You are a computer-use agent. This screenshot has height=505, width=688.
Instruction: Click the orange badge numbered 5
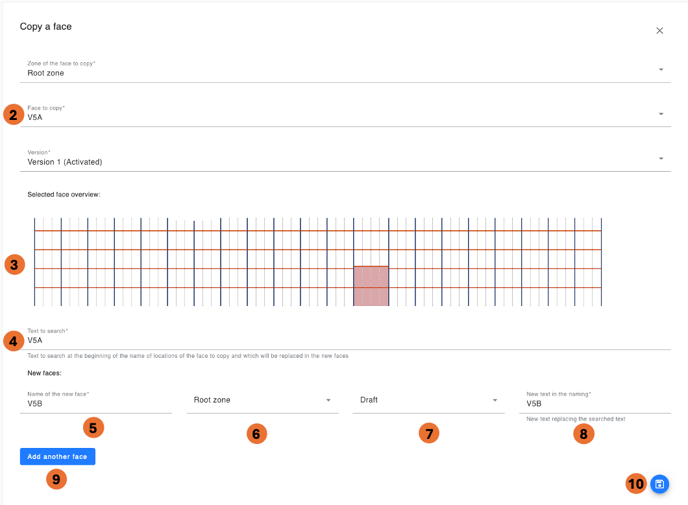click(x=92, y=428)
